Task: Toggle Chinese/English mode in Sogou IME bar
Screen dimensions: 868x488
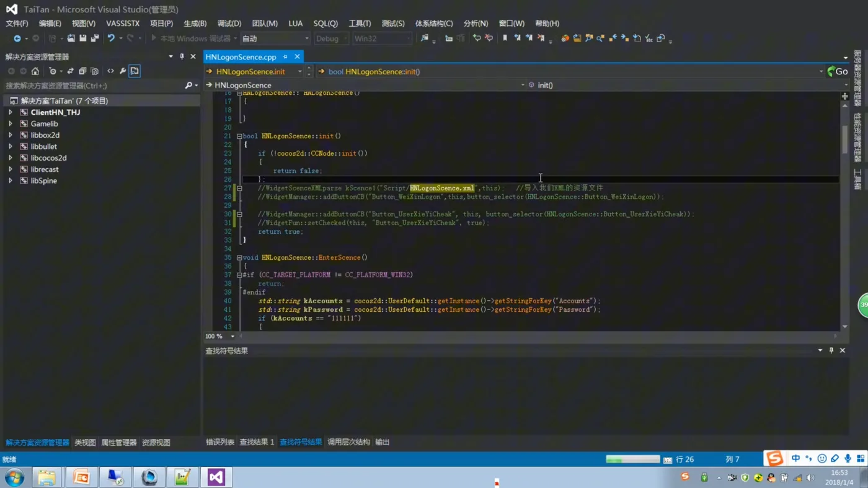Action: (x=795, y=459)
